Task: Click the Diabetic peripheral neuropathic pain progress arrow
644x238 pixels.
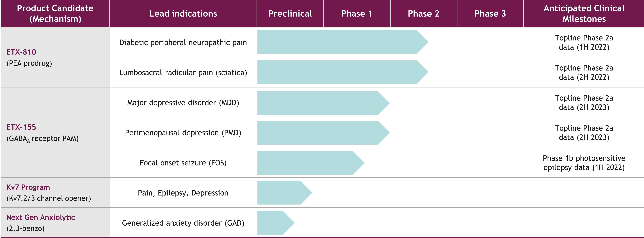Action: tap(343, 42)
